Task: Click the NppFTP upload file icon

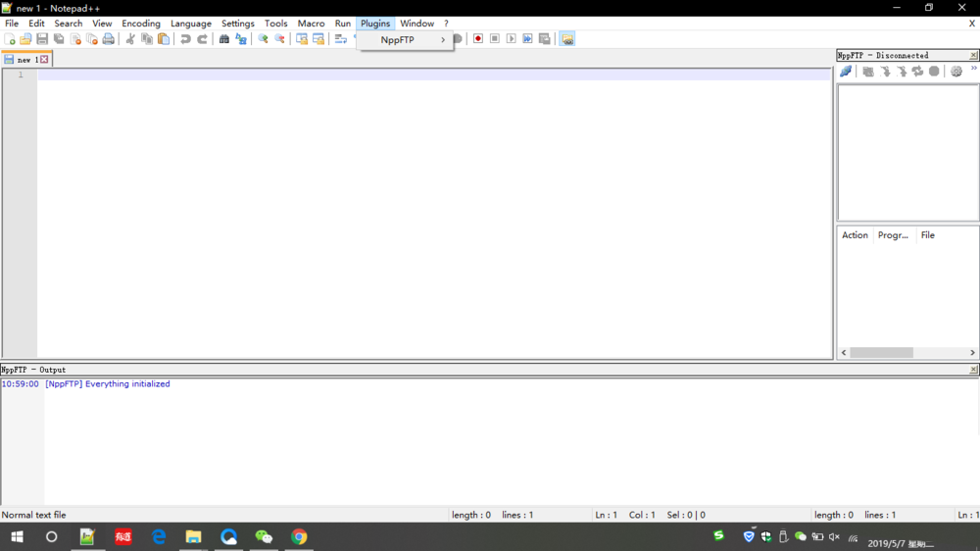Action: tap(902, 72)
